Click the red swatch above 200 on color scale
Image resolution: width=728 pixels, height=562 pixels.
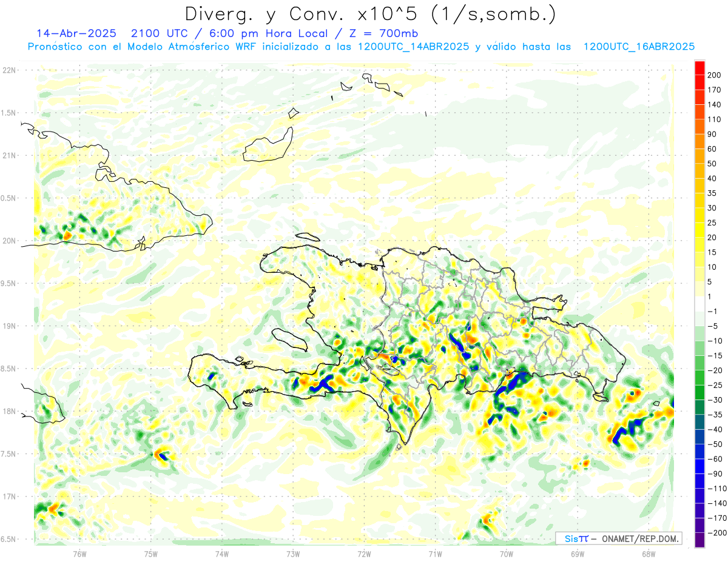coord(699,67)
